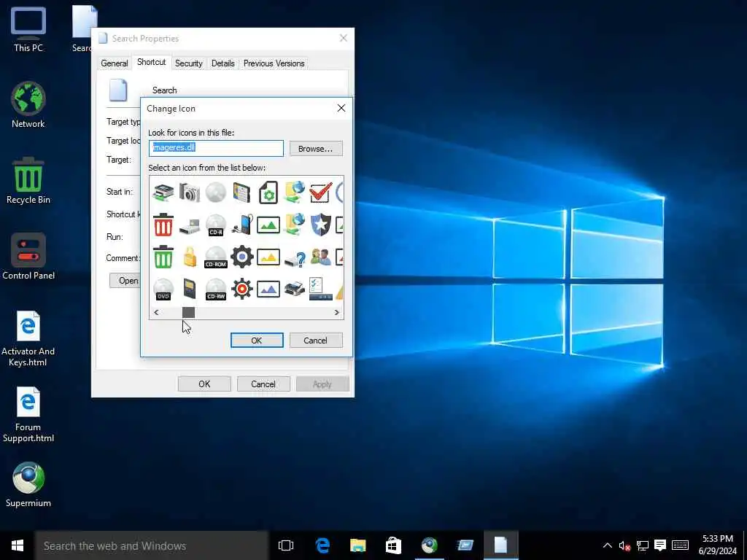Pick the drive with question mark icon
747x560 pixels.
tap(295, 259)
